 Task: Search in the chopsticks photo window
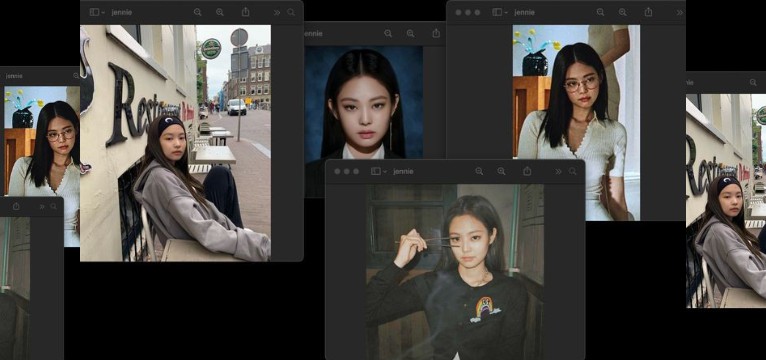coord(573,171)
